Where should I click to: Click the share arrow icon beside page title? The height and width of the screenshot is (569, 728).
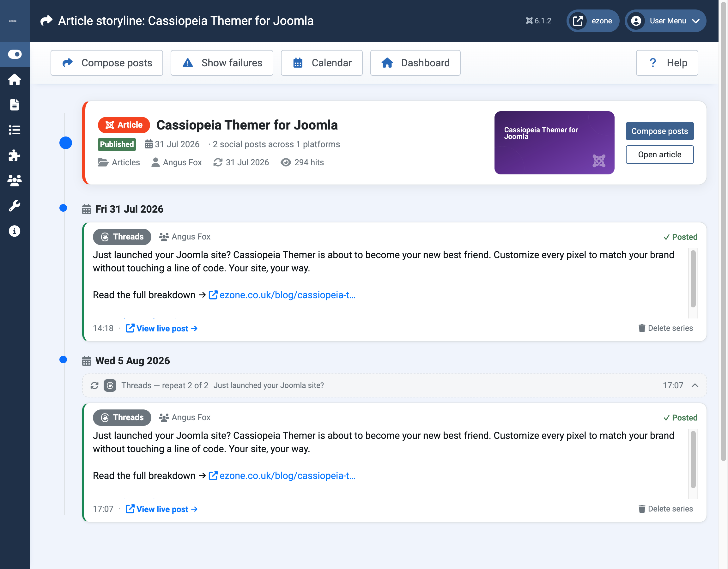(x=46, y=21)
